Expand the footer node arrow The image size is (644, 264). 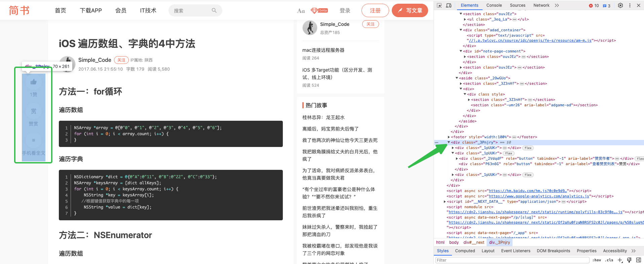pos(449,137)
